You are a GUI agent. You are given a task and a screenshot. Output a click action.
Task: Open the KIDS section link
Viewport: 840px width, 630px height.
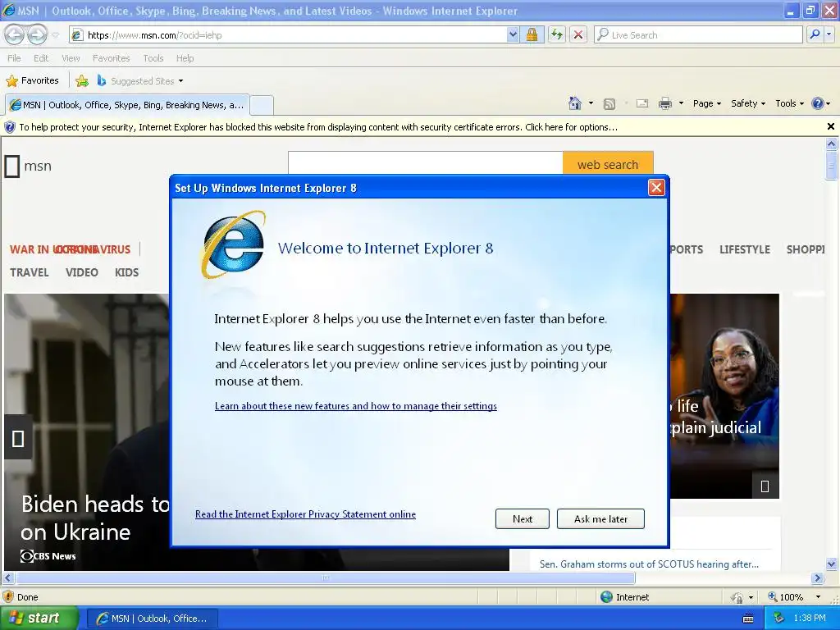126,272
